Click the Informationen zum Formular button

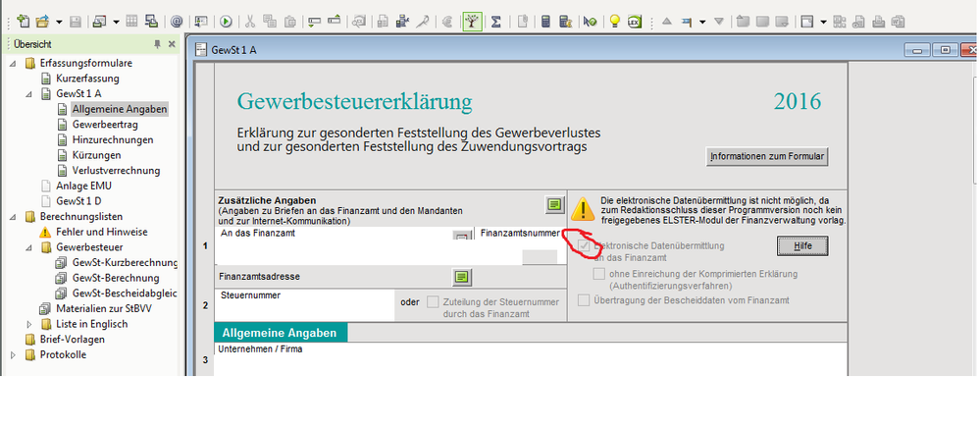[x=768, y=156]
